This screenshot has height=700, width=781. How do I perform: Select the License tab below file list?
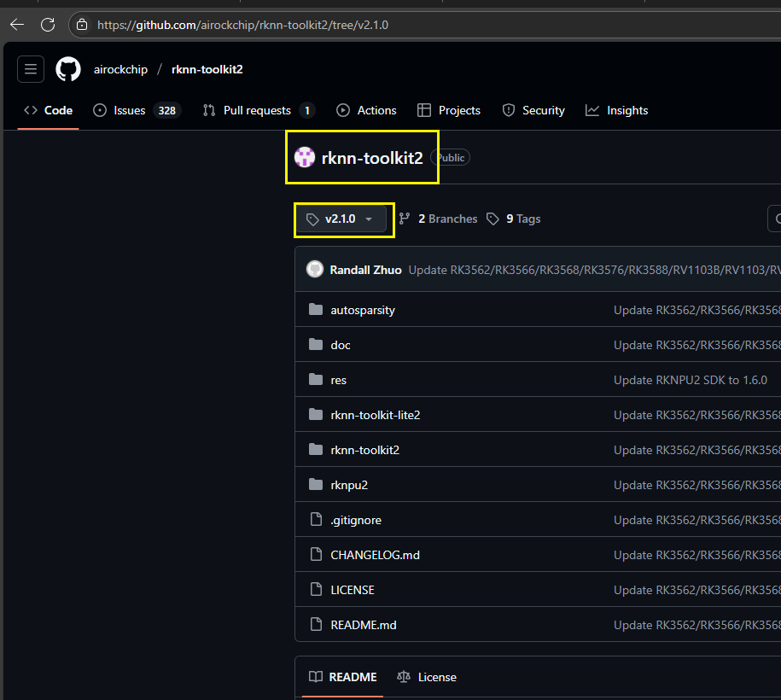coord(427,677)
